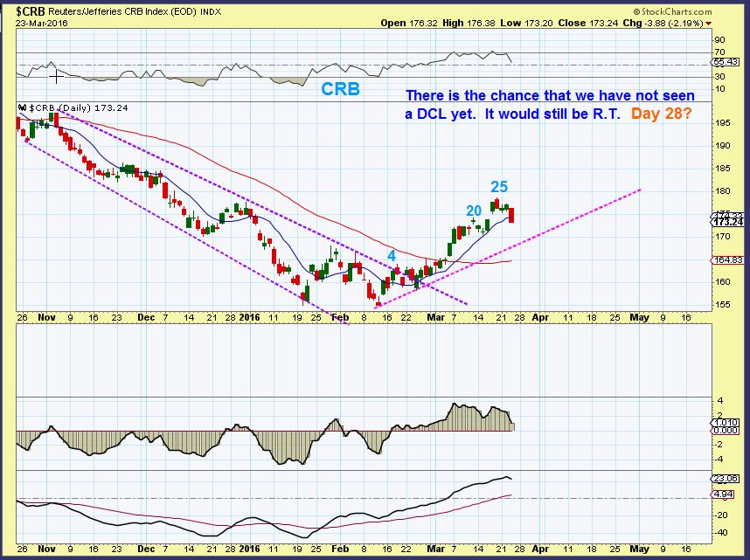Click the 170 price axis label
The image size is (750, 560).
click(x=723, y=237)
